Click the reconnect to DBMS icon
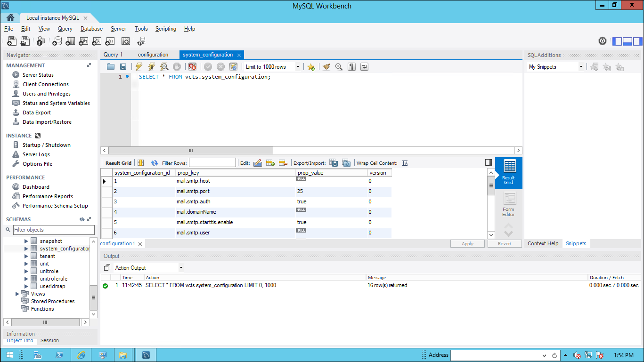 pos(141,41)
